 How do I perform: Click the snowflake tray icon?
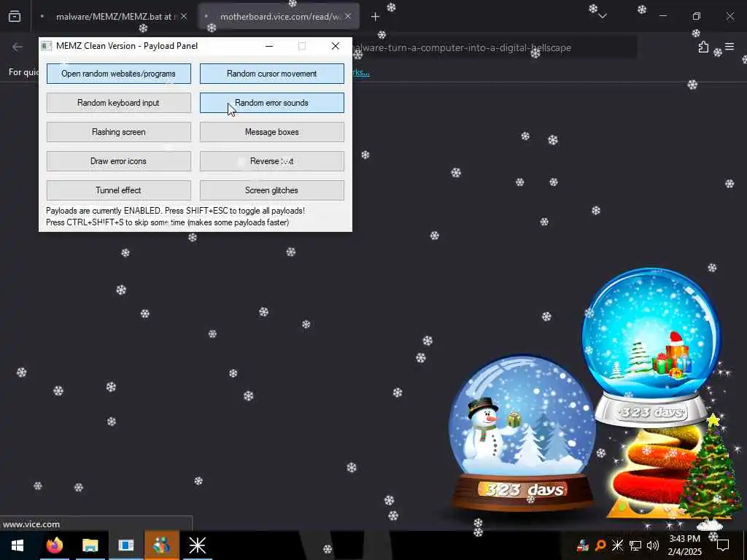[617, 545]
